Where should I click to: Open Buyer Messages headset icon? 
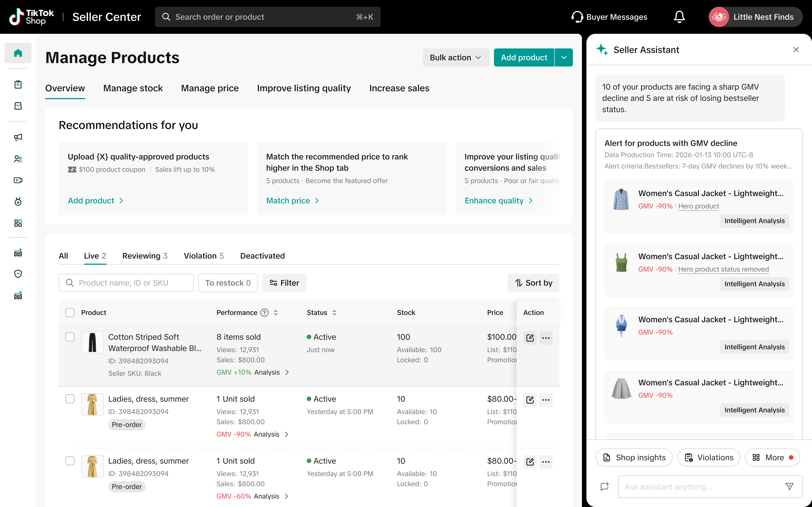(x=577, y=17)
